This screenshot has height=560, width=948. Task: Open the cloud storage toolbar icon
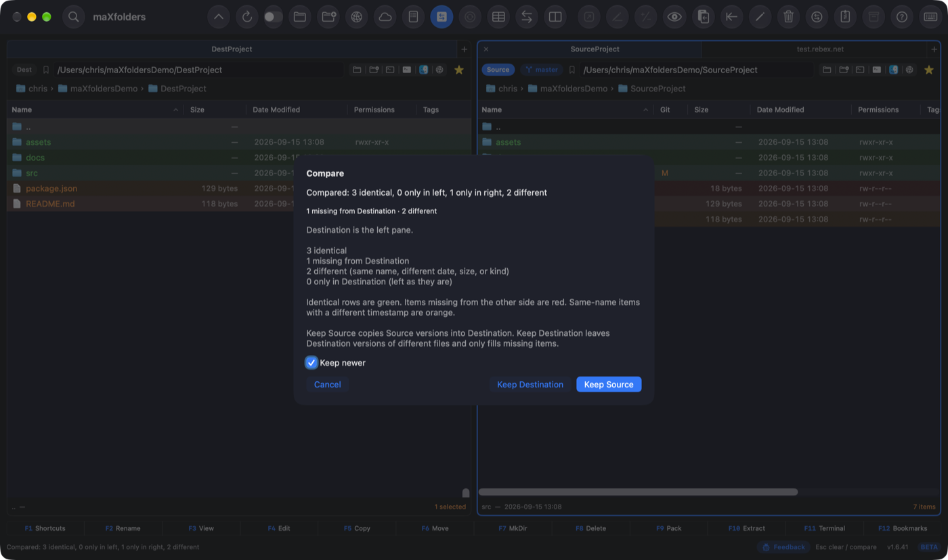(385, 17)
